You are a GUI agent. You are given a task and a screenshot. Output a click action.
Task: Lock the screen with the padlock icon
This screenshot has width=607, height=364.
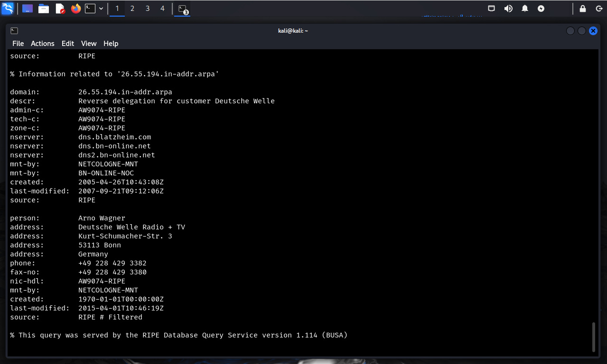[583, 9]
